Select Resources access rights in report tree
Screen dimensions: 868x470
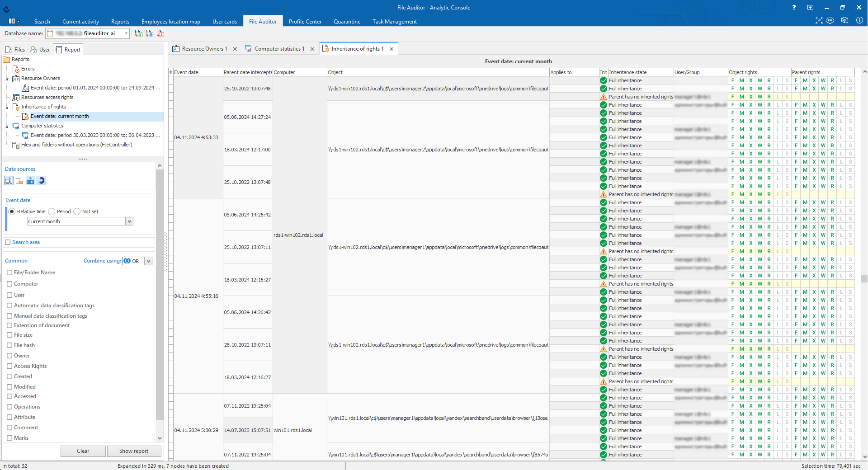click(47, 97)
